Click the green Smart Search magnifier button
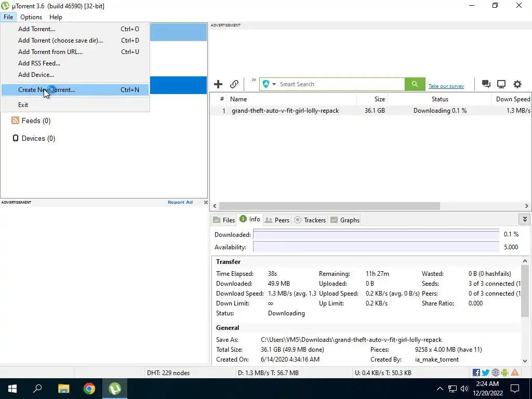Screen dimensions: 532x399 [x=415, y=84]
